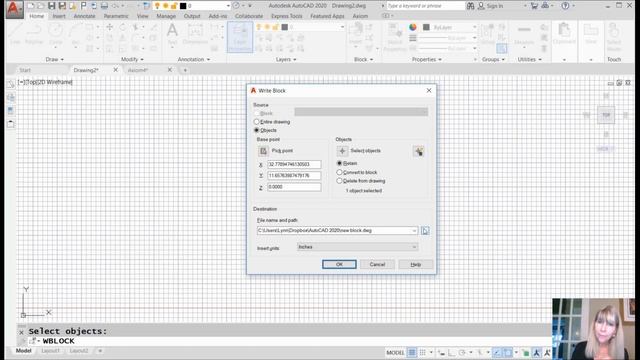Click the base point X coordinate field
Image resolution: width=640 pixels, height=360 pixels.
click(x=294, y=164)
